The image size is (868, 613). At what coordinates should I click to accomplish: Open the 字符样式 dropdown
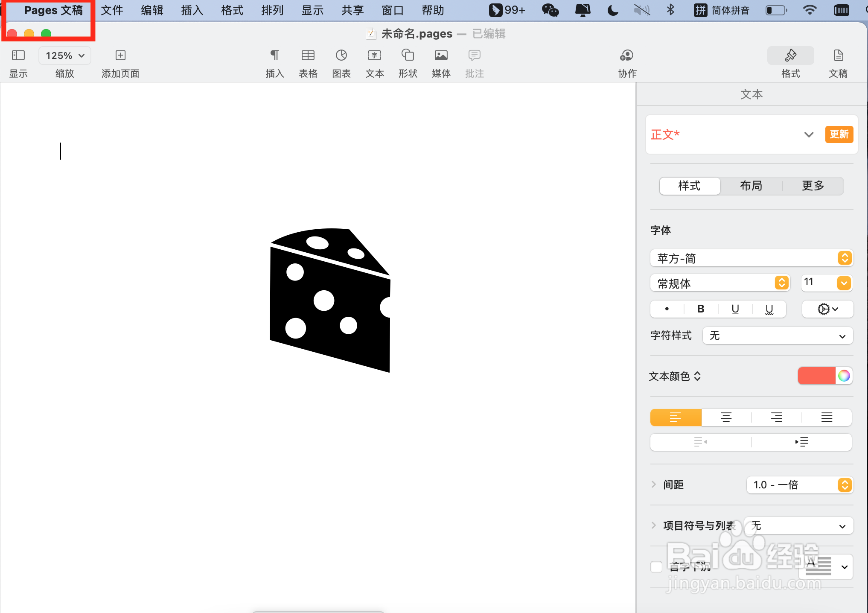(x=778, y=336)
